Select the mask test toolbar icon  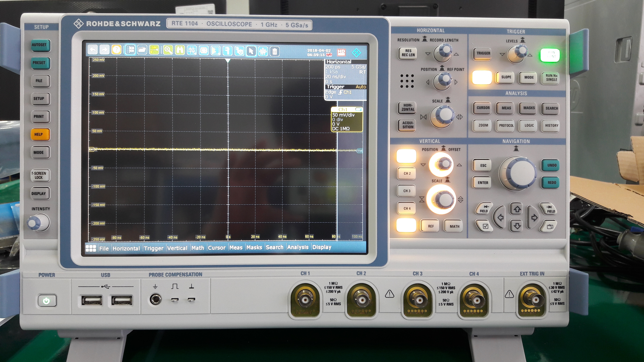(204, 51)
